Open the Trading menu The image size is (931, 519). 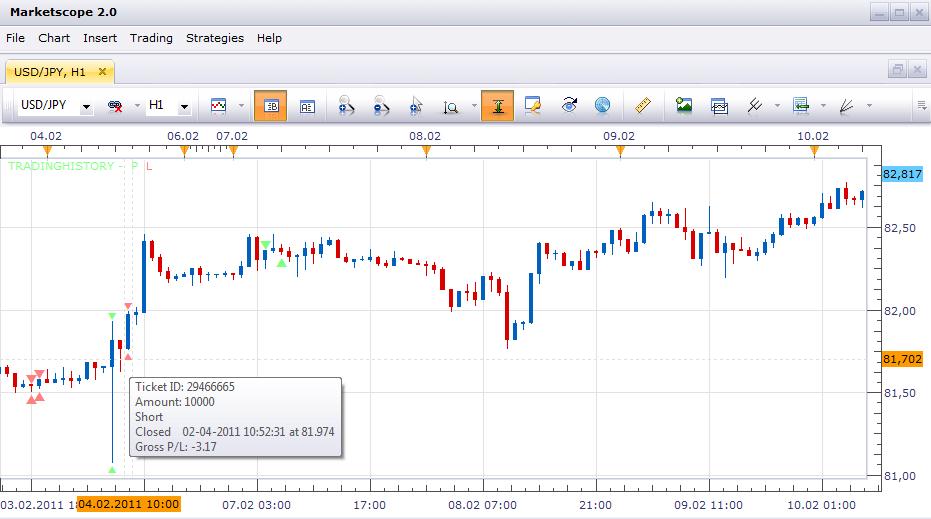151,38
